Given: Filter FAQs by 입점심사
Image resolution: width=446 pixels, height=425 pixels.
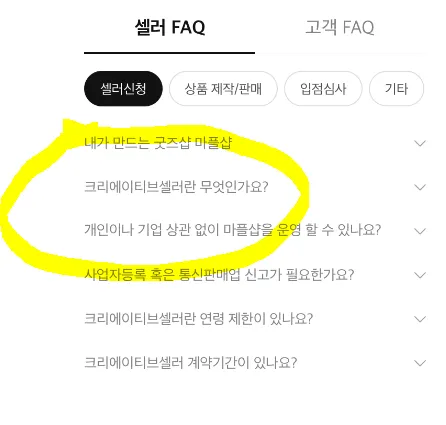Looking at the screenshot, I should click(323, 89).
